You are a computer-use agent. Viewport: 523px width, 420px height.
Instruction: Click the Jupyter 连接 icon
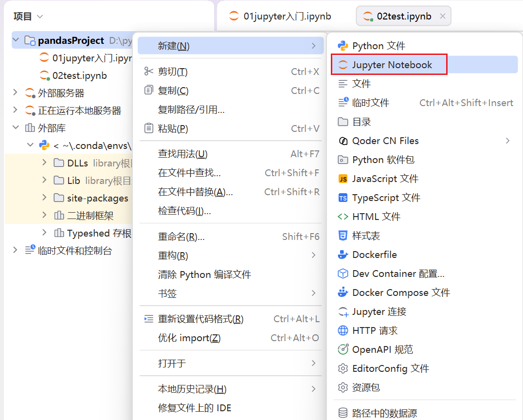pyautogui.click(x=343, y=311)
